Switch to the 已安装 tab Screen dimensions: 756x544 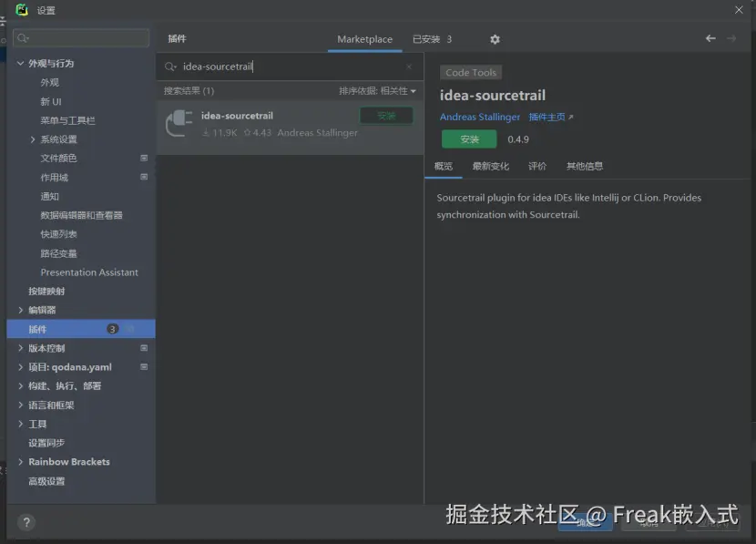[x=432, y=39]
